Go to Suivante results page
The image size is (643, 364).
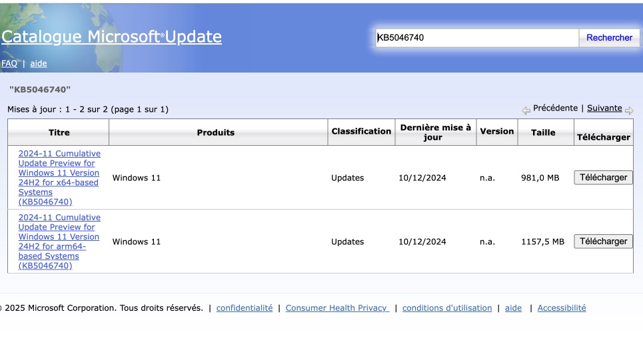(604, 108)
